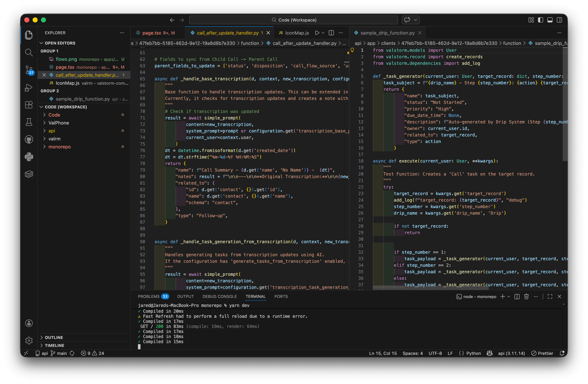Open the Testing view
The image size is (588, 384).
pos(29,122)
